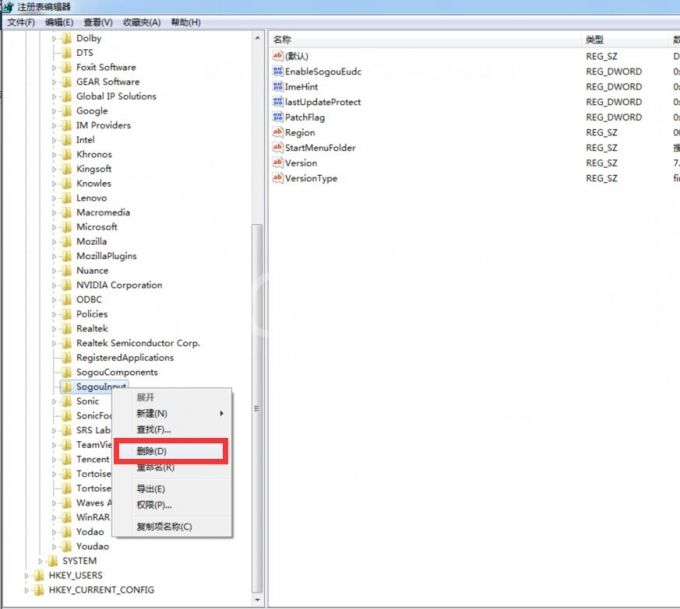This screenshot has height=609, width=680.
Task: Click the Lenovo folder icon
Action: (x=66, y=198)
